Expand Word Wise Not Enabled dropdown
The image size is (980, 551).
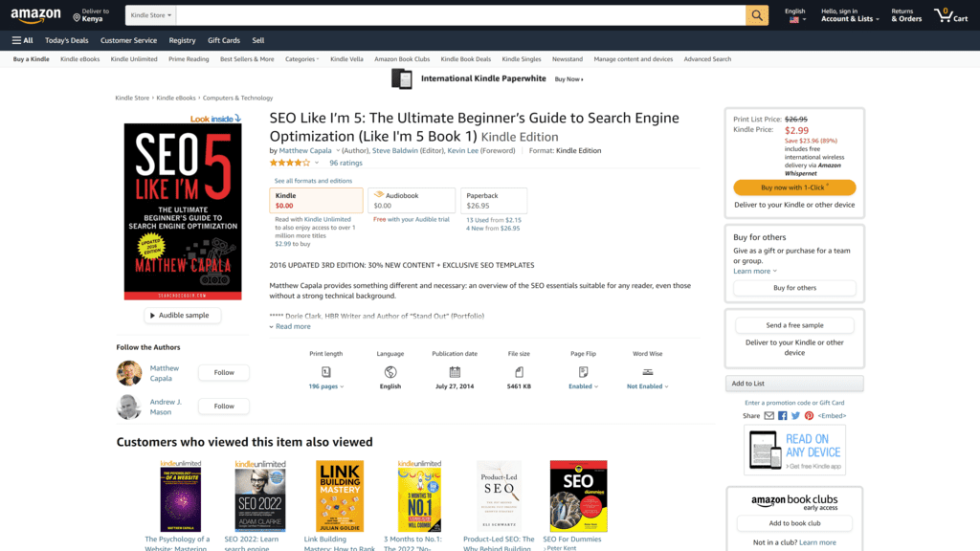pyautogui.click(x=648, y=386)
